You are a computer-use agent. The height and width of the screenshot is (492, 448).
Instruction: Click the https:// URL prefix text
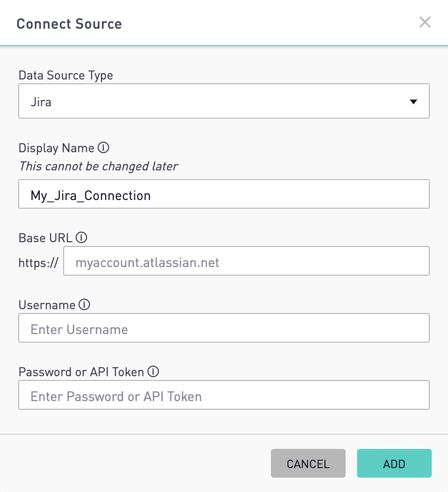[x=38, y=263]
